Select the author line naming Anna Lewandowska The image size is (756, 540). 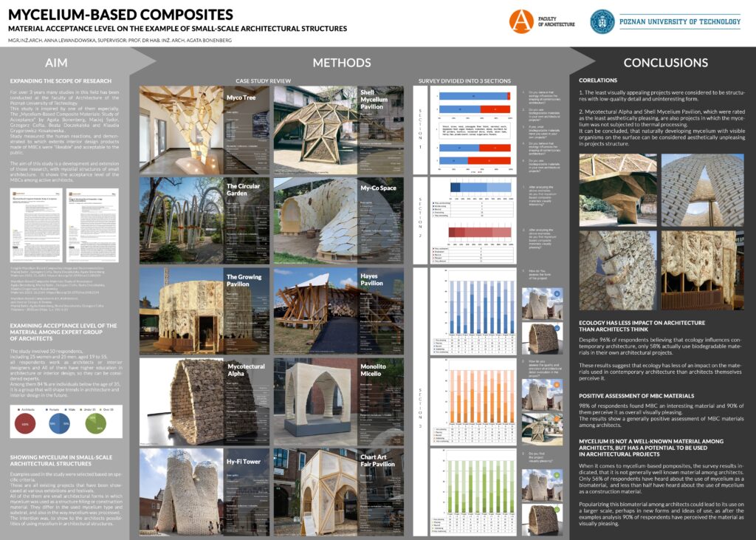(x=120, y=41)
